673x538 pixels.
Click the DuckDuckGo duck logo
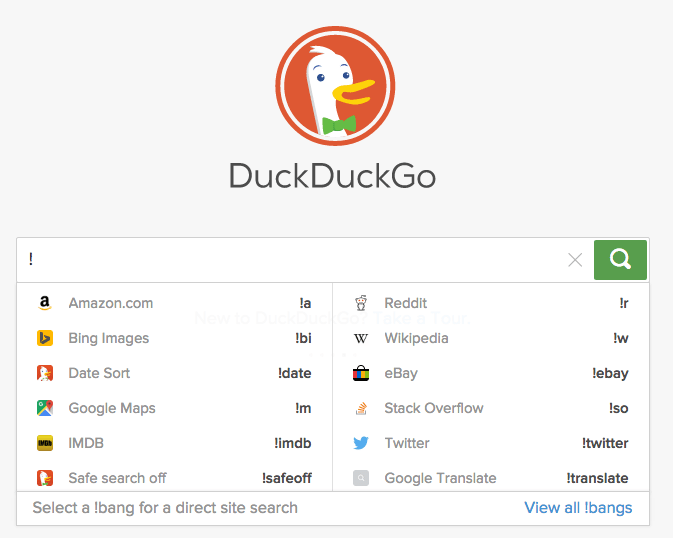pos(335,86)
